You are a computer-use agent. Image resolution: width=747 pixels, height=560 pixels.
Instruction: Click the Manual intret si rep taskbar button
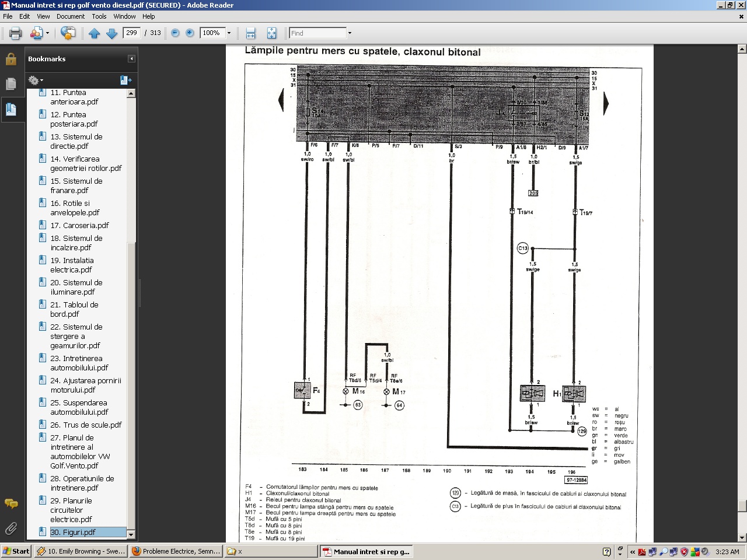click(x=366, y=551)
